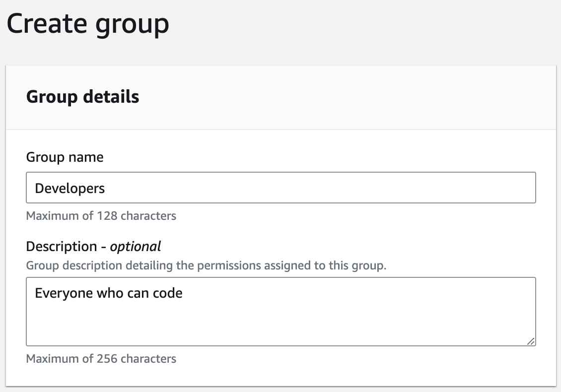The width and height of the screenshot is (561, 392).
Task: Click the "Maximum of 128 characters" hint
Action: click(x=101, y=216)
